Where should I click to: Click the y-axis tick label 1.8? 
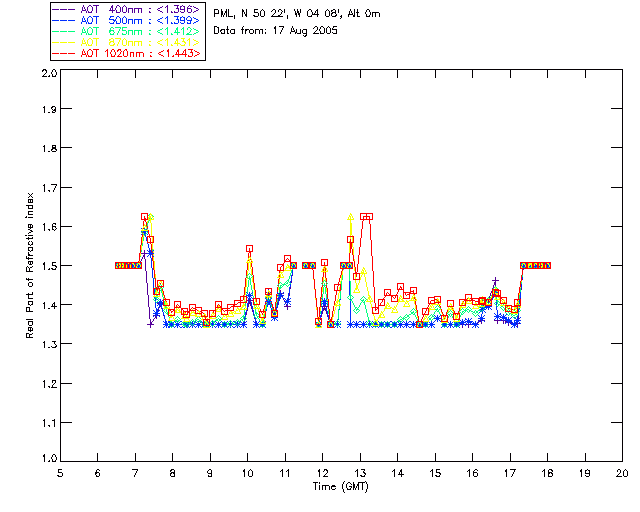click(x=49, y=148)
